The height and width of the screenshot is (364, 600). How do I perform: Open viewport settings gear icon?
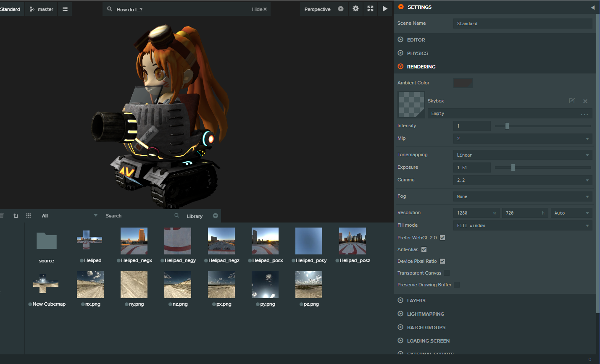pos(355,9)
